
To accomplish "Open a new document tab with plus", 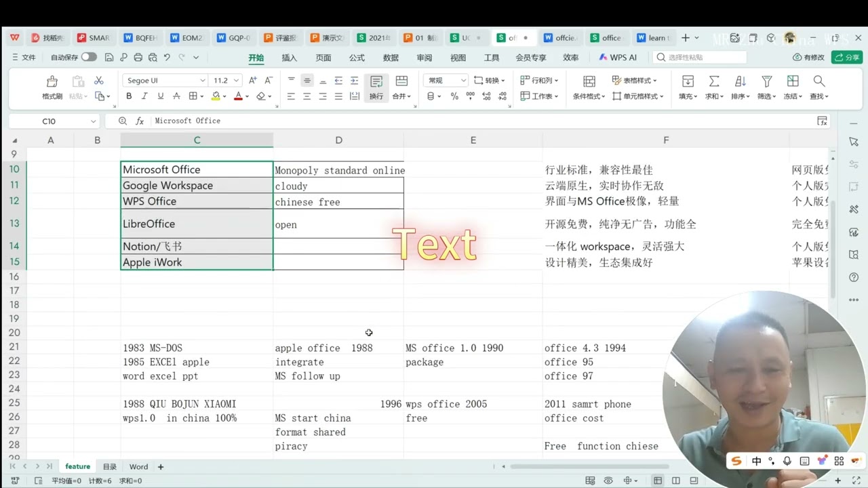I will [x=686, y=38].
